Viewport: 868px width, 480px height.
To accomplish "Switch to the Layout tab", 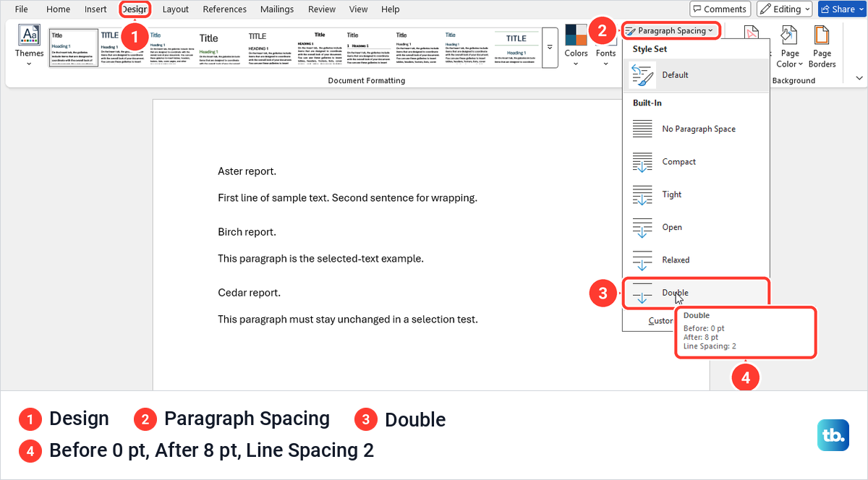I will [x=175, y=9].
